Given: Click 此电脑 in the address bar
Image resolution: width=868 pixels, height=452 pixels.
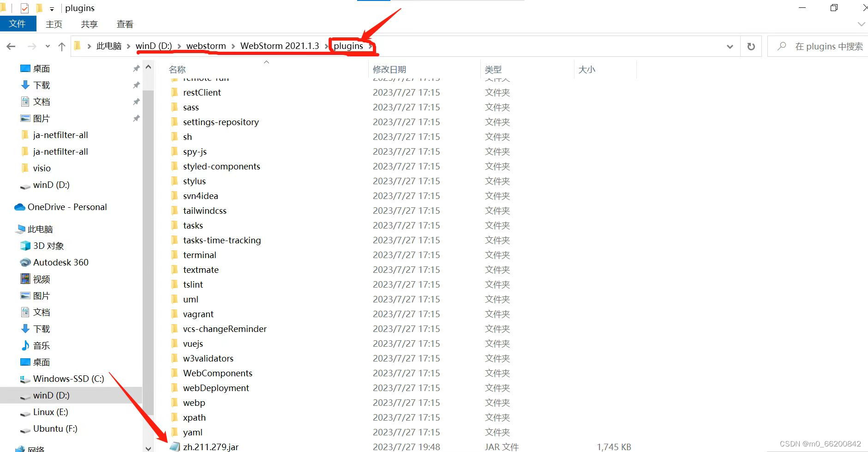Looking at the screenshot, I should click(109, 46).
